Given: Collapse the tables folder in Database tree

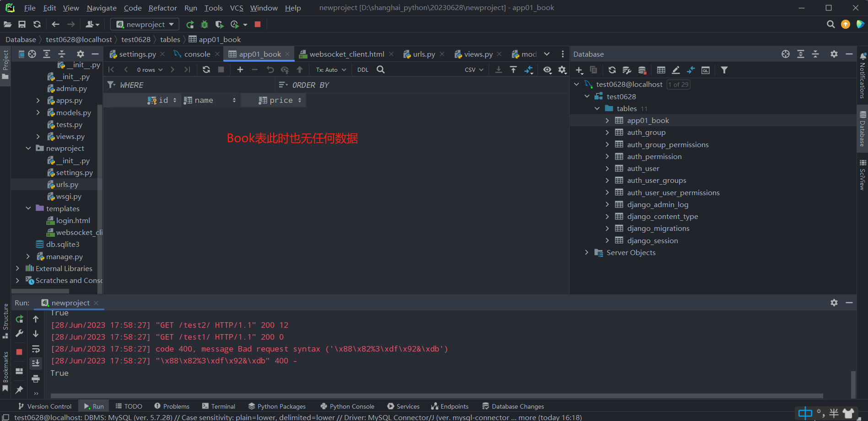Looking at the screenshot, I should [x=597, y=108].
